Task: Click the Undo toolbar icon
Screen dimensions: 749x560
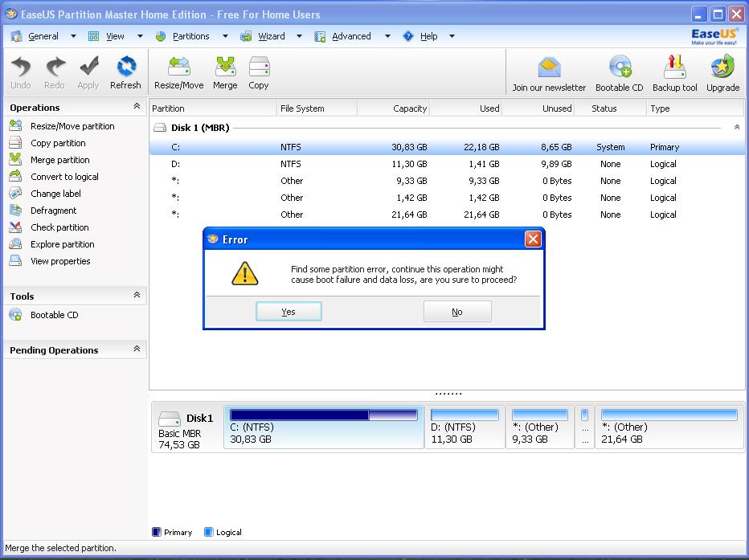Action: pyautogui.click(x=21, y=67)
